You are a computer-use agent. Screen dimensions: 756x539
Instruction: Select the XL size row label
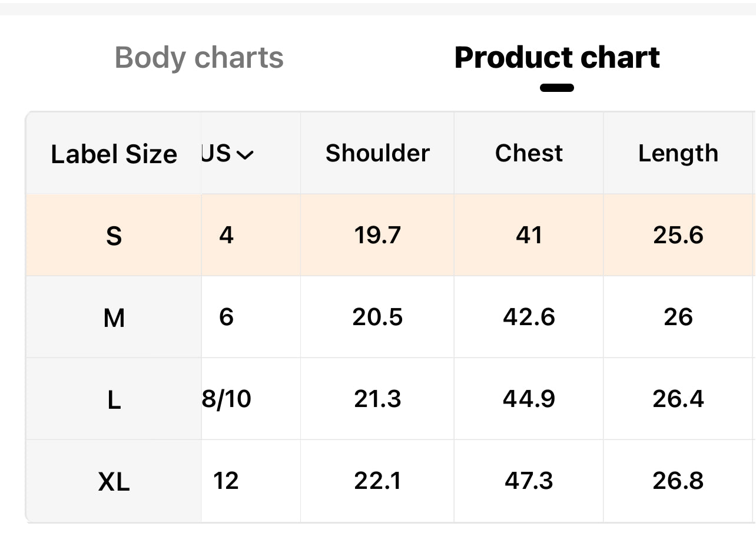click(114, 482)
